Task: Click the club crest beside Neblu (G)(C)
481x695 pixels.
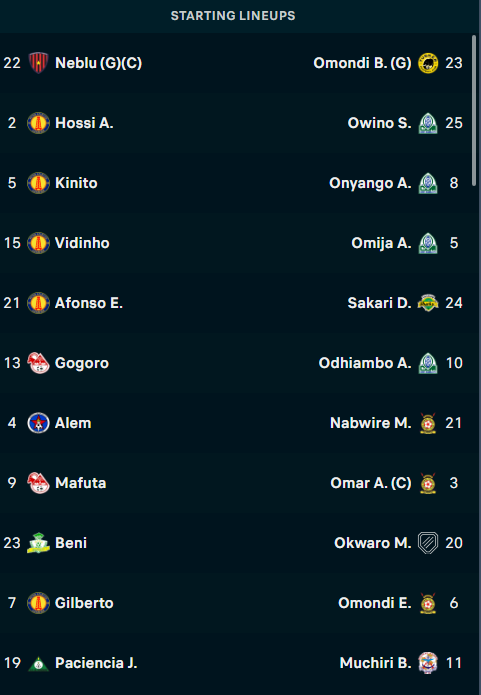Action: tap(38, 63)
